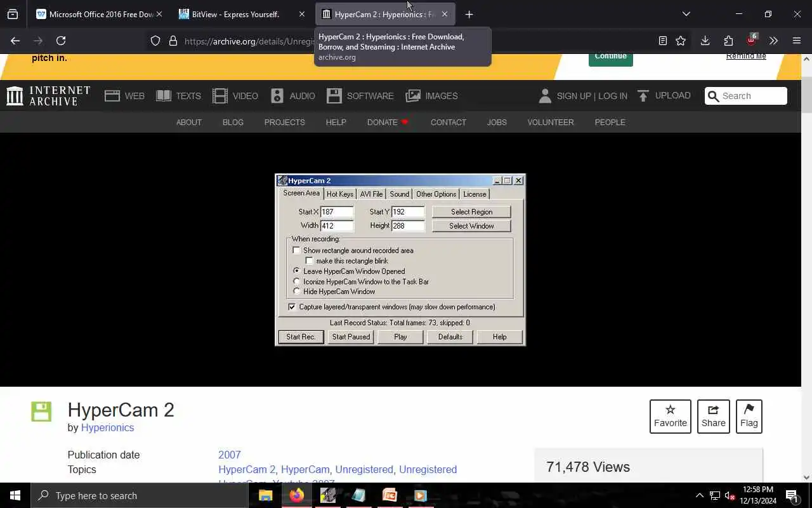This screenshot has height=508, width=812.
Task: Close the HyperCam 2 browser tab
Action: pyautogui.click(x=444, y=14)
